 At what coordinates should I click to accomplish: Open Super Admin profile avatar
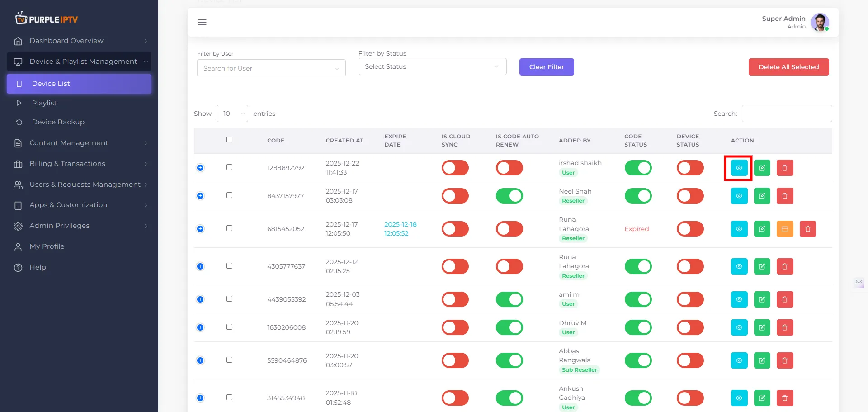pos(820,22)
